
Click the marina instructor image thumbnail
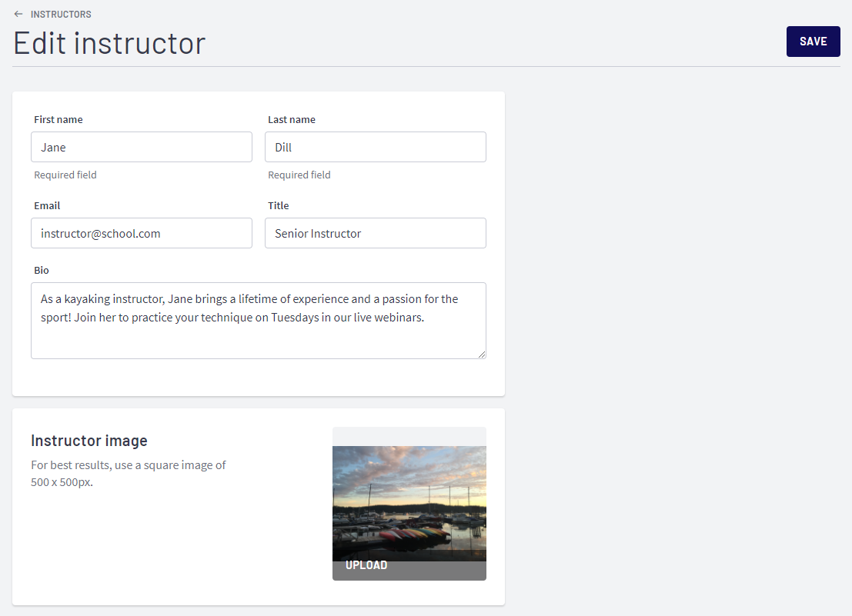pos(409,503)
